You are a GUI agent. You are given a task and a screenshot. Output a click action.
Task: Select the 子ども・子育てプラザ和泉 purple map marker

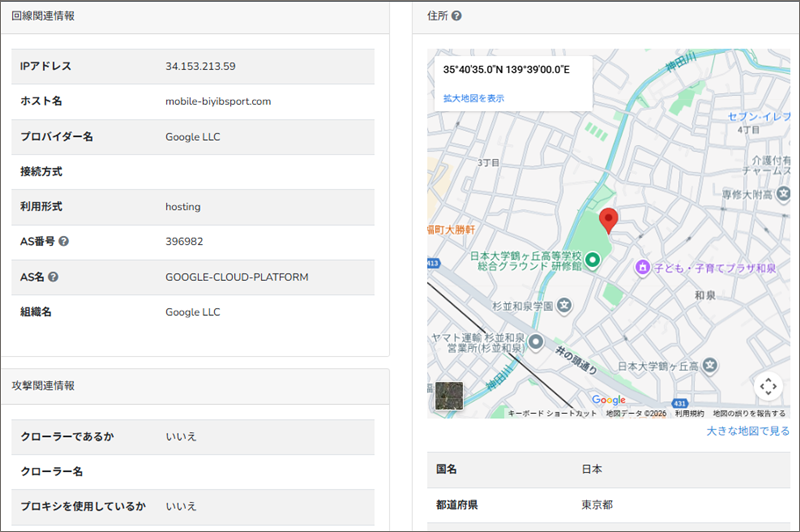(641, 267)
